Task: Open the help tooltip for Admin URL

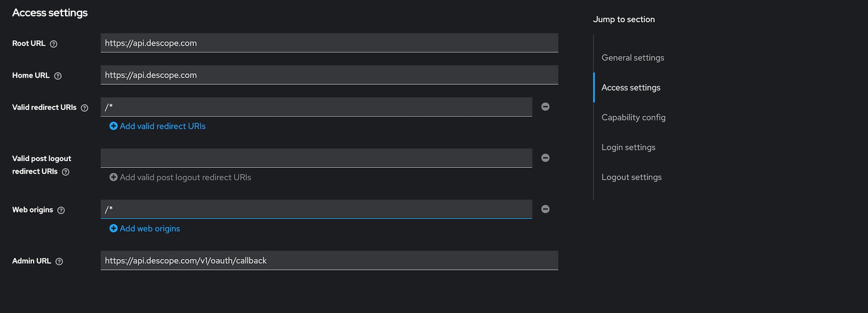Action: (59, 261)
